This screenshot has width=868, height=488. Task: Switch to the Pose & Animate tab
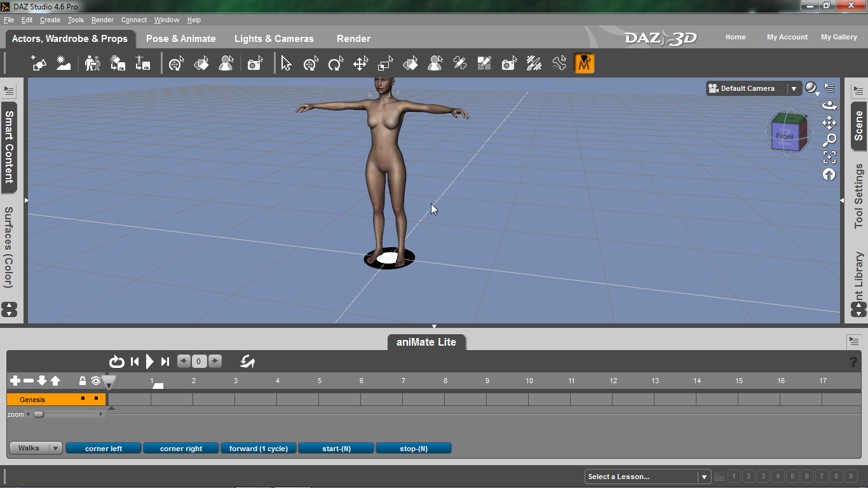[180, 39]
